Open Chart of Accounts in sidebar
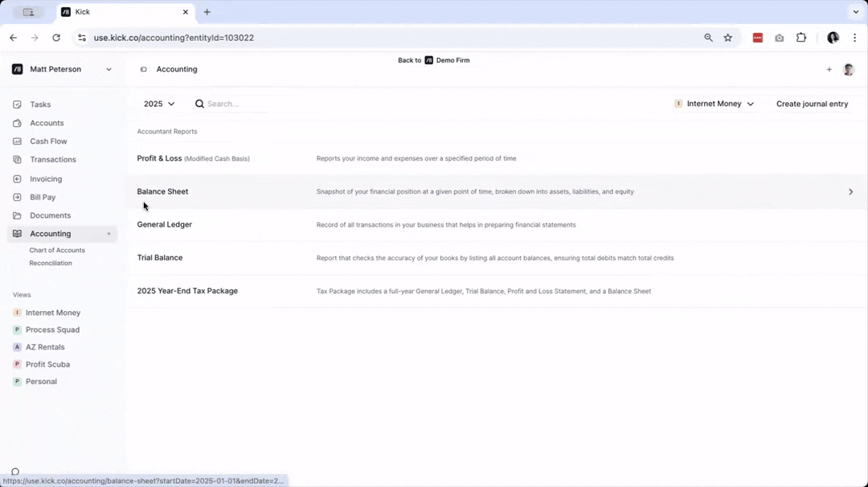This screenshot has width=868, height=487. 57,250
